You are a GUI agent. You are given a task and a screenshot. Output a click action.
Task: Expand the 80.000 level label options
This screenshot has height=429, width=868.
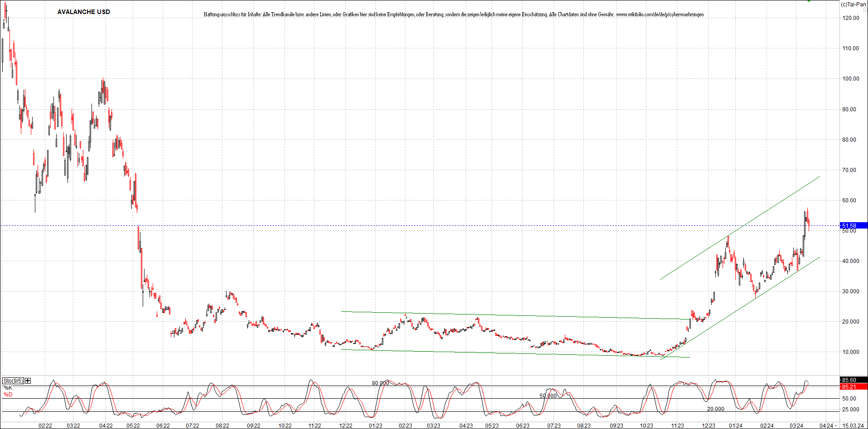[x=380, y=383]
